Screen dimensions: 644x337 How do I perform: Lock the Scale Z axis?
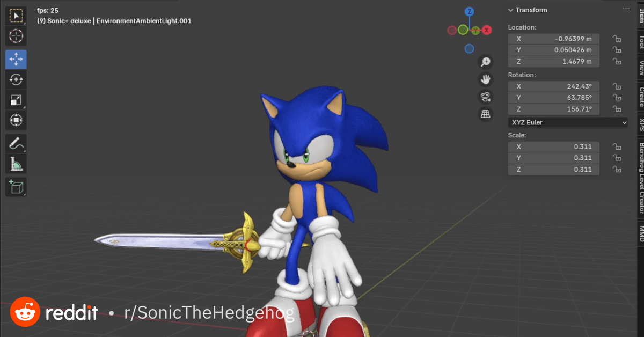point(617,170)
